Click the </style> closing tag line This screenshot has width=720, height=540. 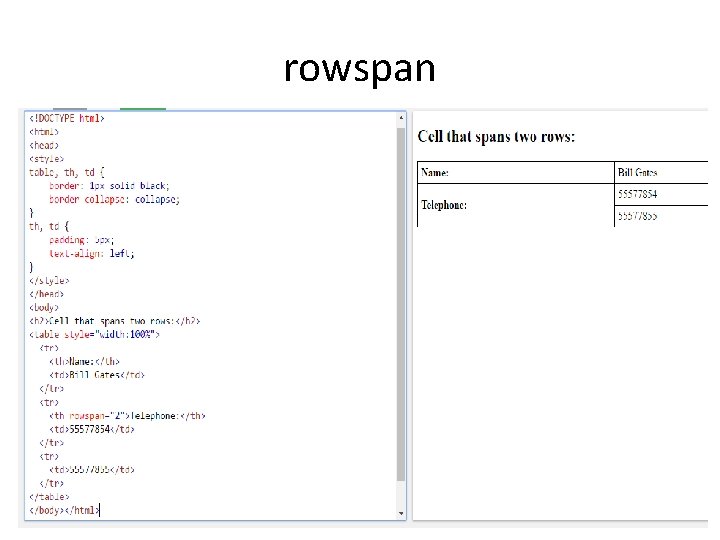pos(49,280)
